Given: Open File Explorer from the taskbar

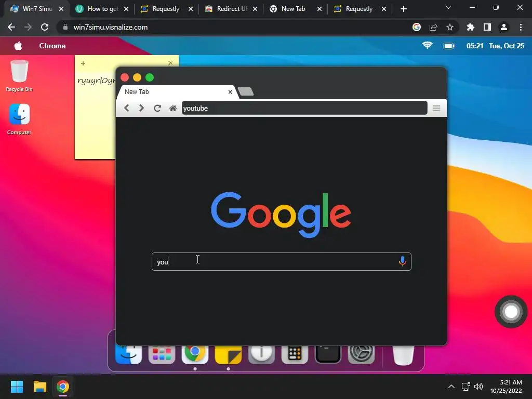Looking at the screenshot, I should click(39, 387).
